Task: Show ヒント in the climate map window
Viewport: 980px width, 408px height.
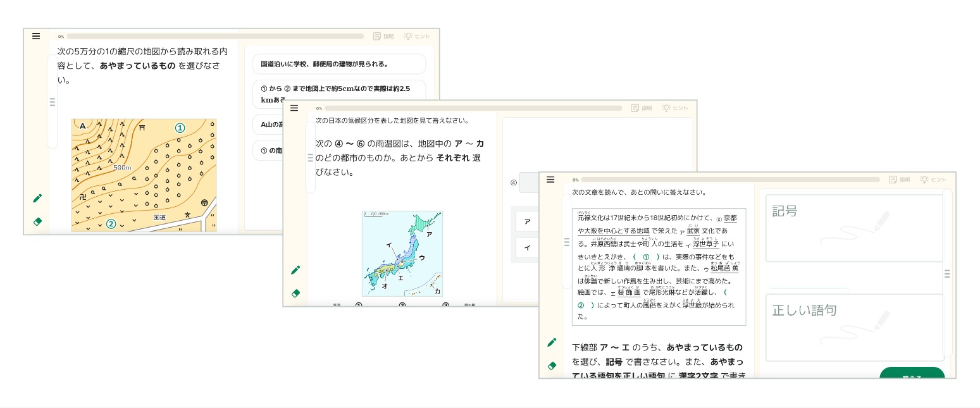Action: click(x=675, y=108)
